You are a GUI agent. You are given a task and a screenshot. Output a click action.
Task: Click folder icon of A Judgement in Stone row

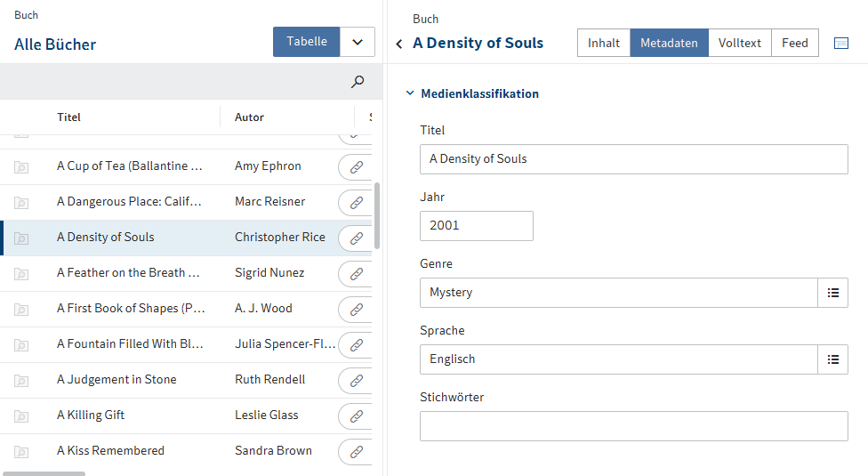[21, 381]
